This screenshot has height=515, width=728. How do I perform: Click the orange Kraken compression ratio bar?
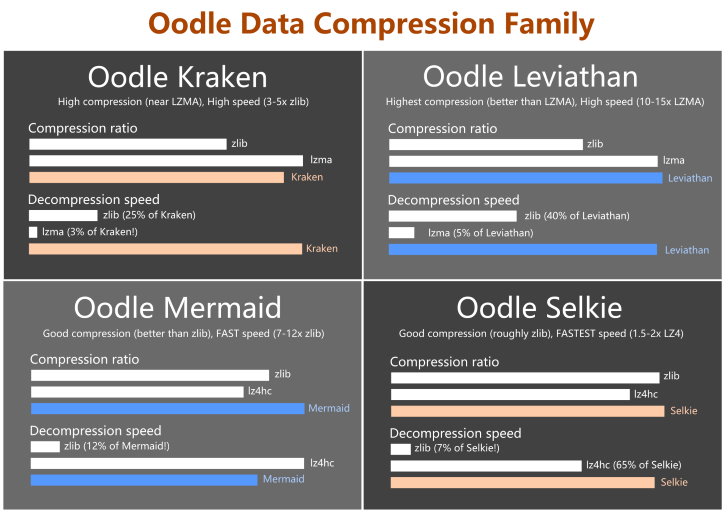click(156, 177)
